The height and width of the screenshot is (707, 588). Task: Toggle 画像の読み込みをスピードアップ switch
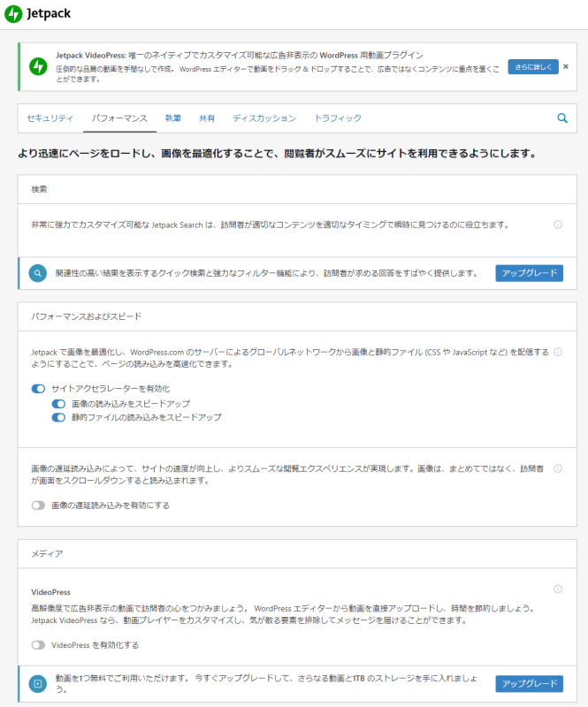[x=58, y=404]
